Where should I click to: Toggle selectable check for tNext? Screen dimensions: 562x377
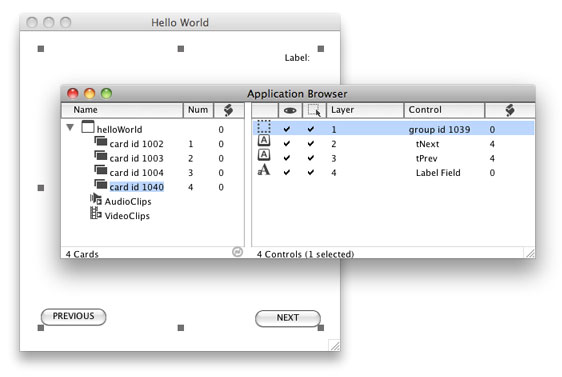tap(311, 144)
